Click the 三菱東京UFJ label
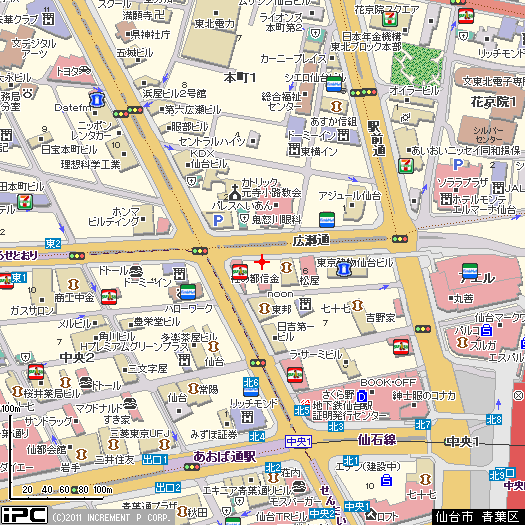 pyautogui.click(x=140, y=434)
